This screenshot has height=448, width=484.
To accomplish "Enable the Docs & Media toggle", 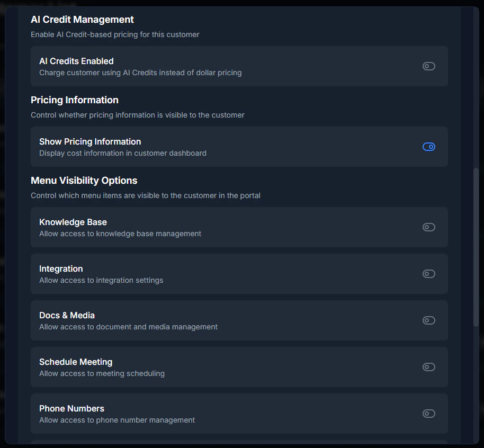I will tap(428, 320).
